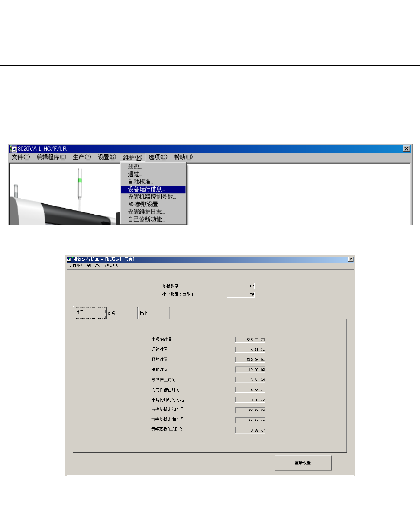The width and height of the screenshot is (420, 511).
Task: Choose 设置维护日志 menu entry
Action: [x=153, y=212]
